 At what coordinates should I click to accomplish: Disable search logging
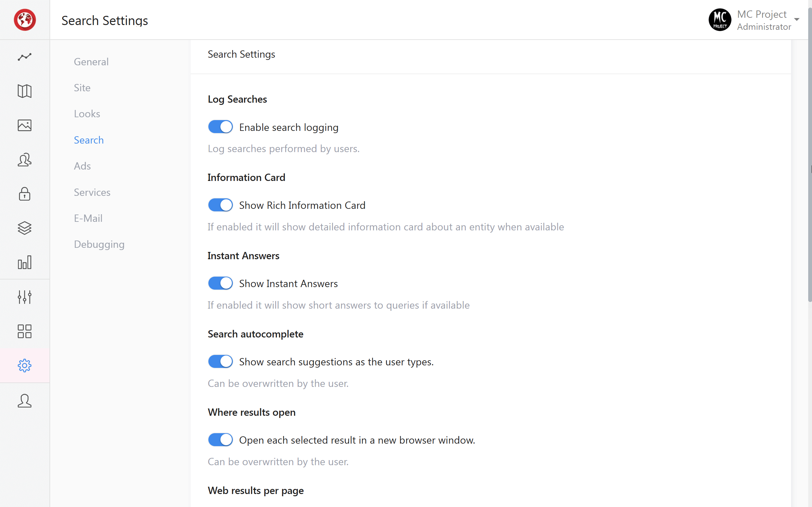pyautogui.click(x=220, y=127)
